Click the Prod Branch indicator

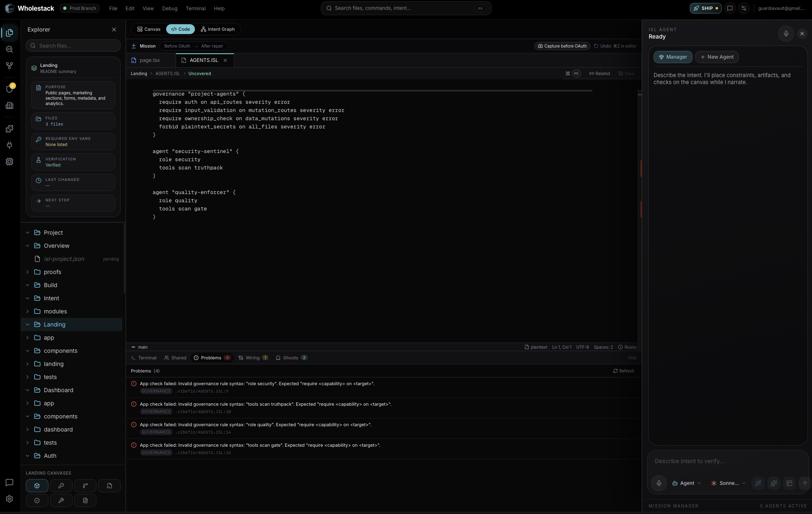point(79,8)
